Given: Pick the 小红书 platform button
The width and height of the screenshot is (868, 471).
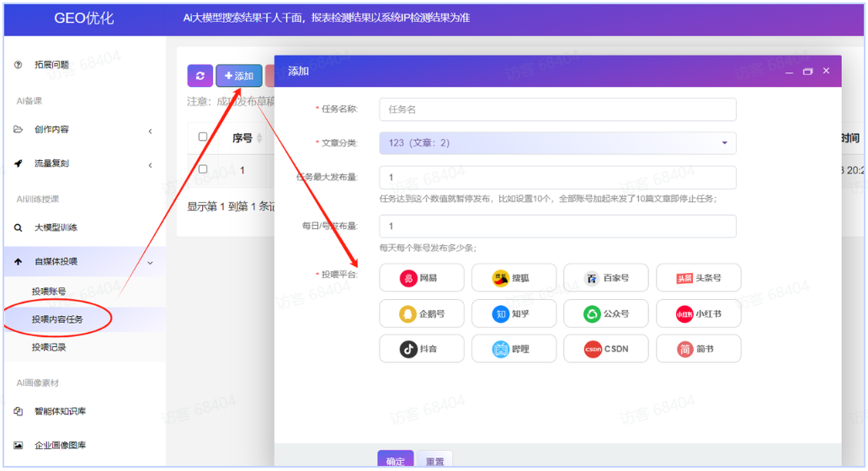Looking at the screenshot, I should (698, 313).
